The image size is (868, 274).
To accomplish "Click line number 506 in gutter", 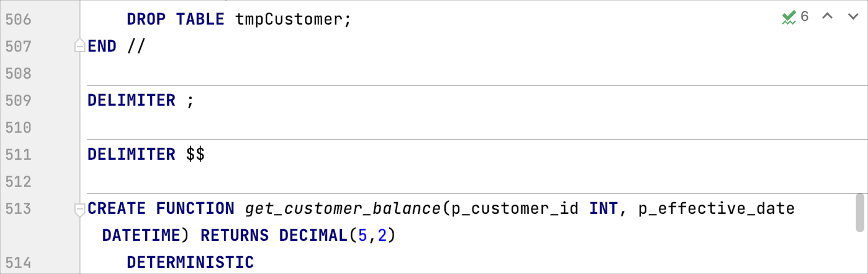I will pyautogui.click(x=18, y=19).
